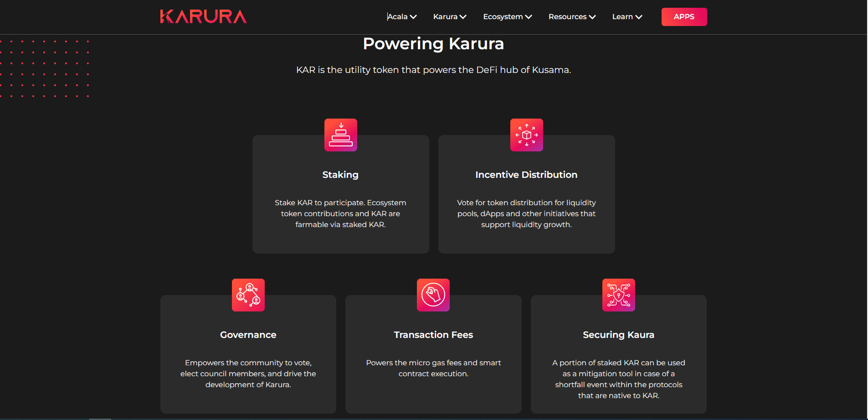The image size is (868, 420).
Task: Expand the Resources dropdown chevron
Action: tap(592, 17)
